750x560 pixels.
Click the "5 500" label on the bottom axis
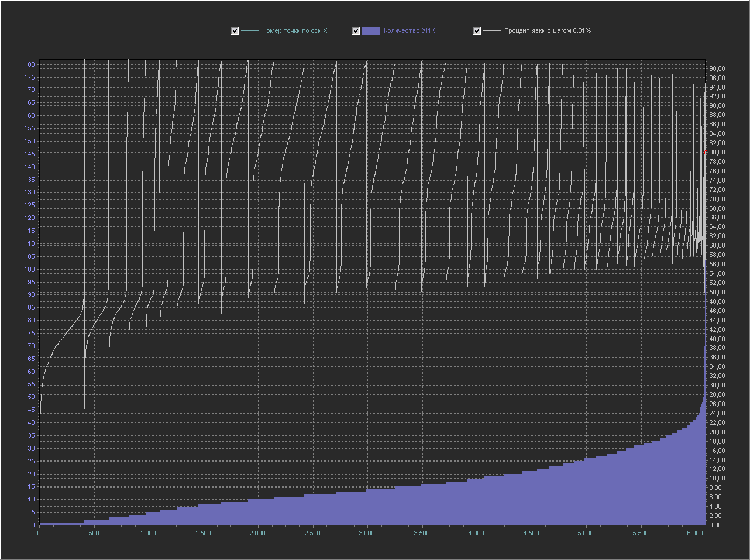click(641, 533)
